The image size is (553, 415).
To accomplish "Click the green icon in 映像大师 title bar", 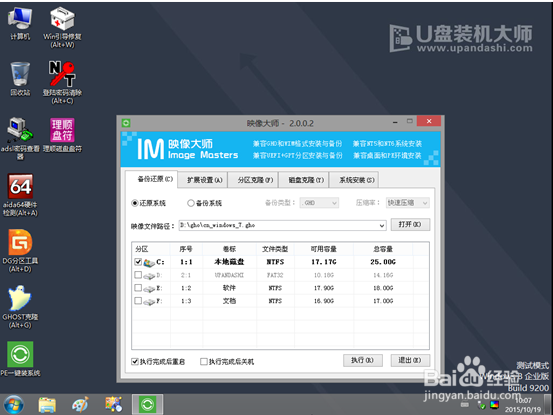I will pos(126,123).
